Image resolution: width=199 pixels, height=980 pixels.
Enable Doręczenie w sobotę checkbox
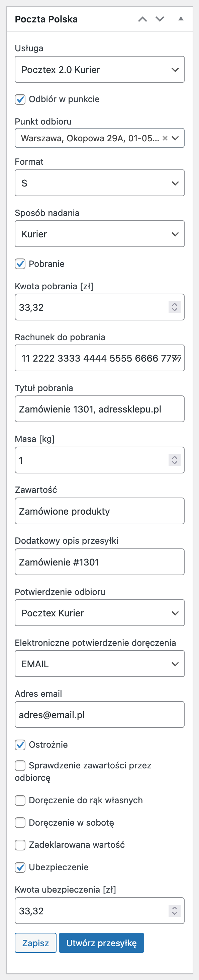click(20, 823)
